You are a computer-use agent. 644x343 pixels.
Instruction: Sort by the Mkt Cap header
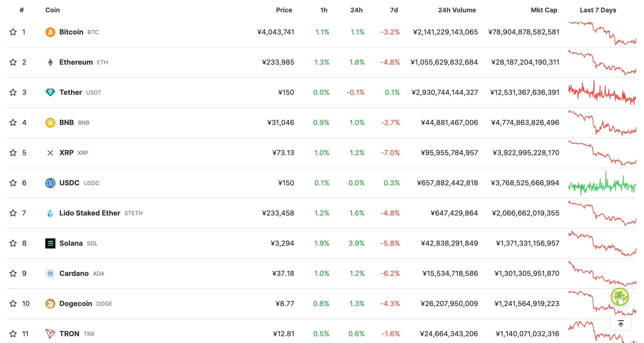[544, 10]
